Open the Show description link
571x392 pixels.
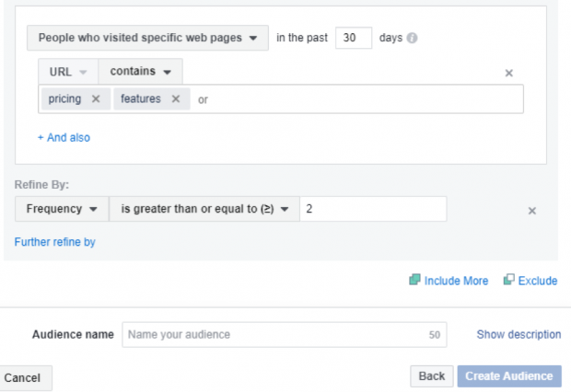[519, 334]
